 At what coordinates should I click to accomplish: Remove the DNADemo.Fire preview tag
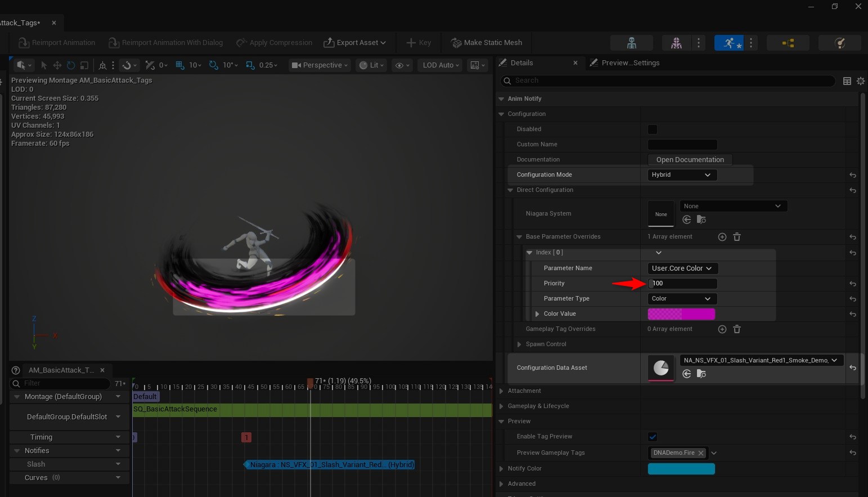click(701, 453)
